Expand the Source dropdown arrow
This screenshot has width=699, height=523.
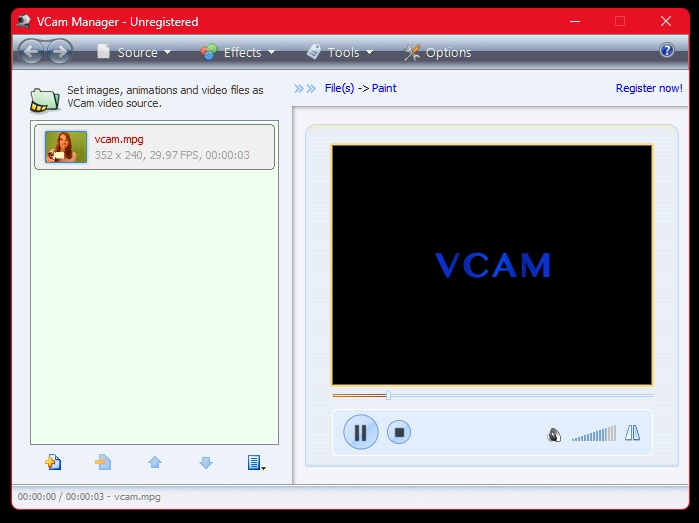[x=167, y=53]
